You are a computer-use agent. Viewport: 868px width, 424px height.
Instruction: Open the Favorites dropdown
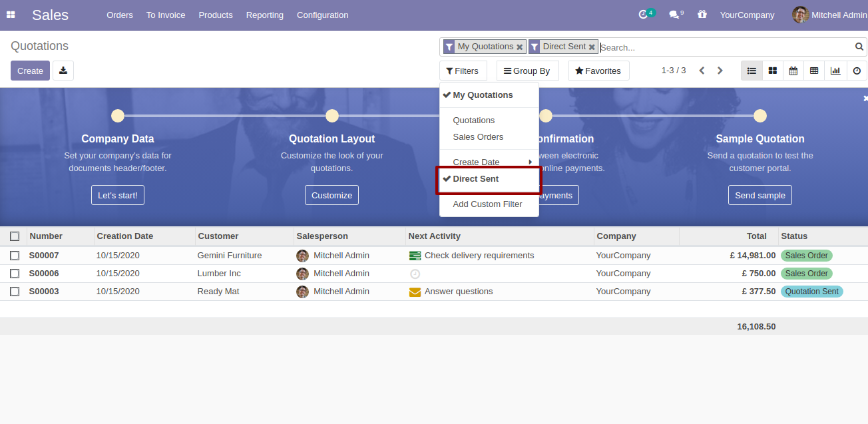(x=598, y=71)
